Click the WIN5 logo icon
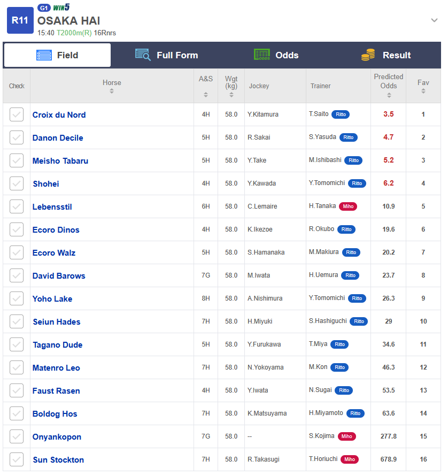The width and height of the screenshot is (448, 476). tap(61, 7)
